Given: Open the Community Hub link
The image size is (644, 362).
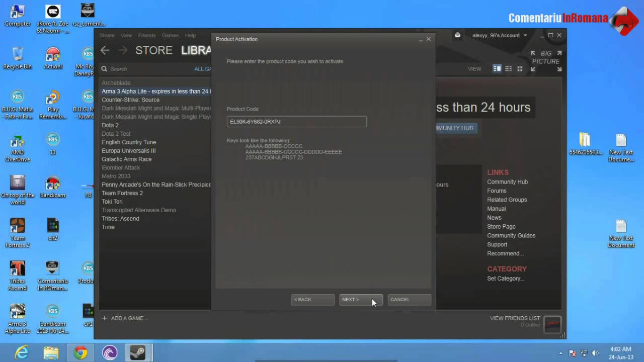Looking at the screenshot, I should 507,182.
